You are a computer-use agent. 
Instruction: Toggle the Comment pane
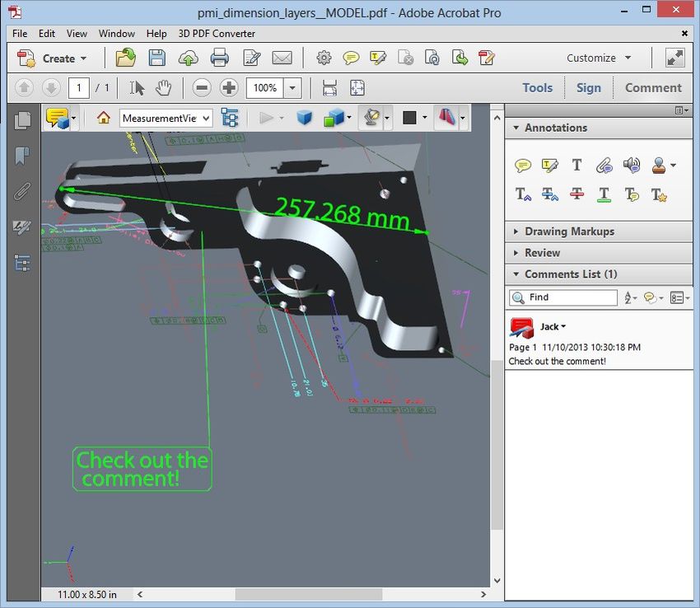[x=653, y=87]
